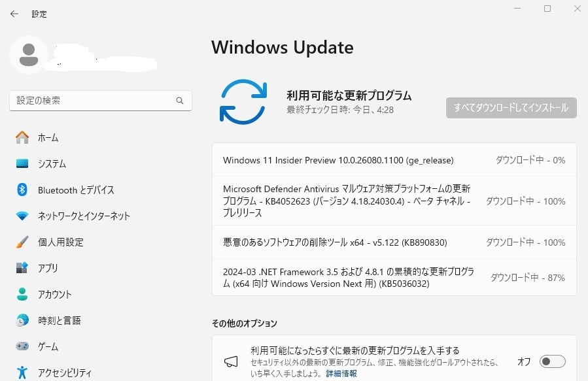
Task: Toggle 'get latest updates as soon as available' switch
Action: point(552,361)
